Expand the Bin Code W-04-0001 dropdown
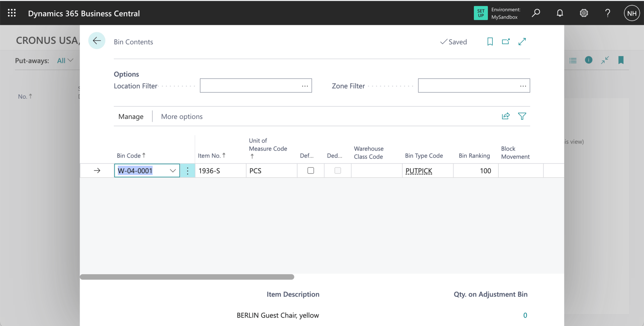 173,171
